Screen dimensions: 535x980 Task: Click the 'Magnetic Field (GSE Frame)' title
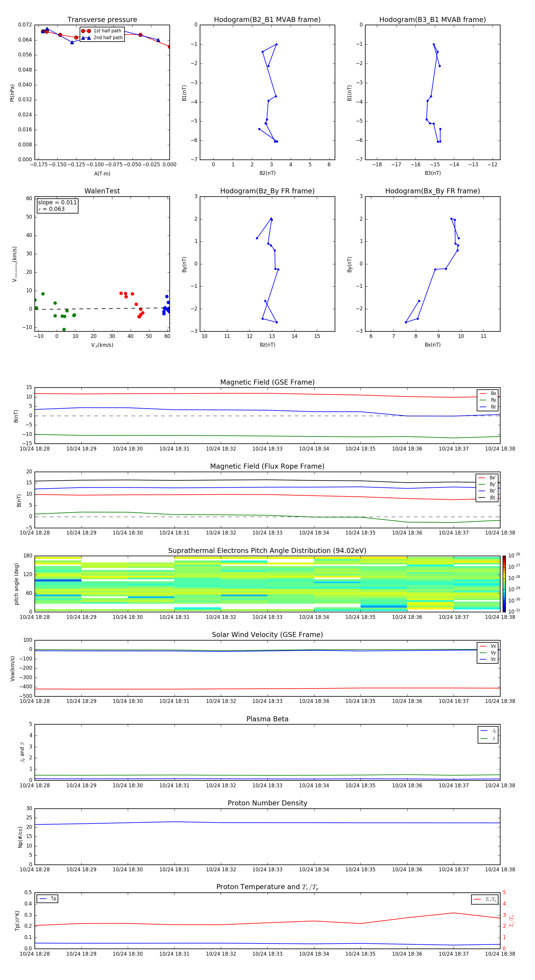(x=267, y=382)
